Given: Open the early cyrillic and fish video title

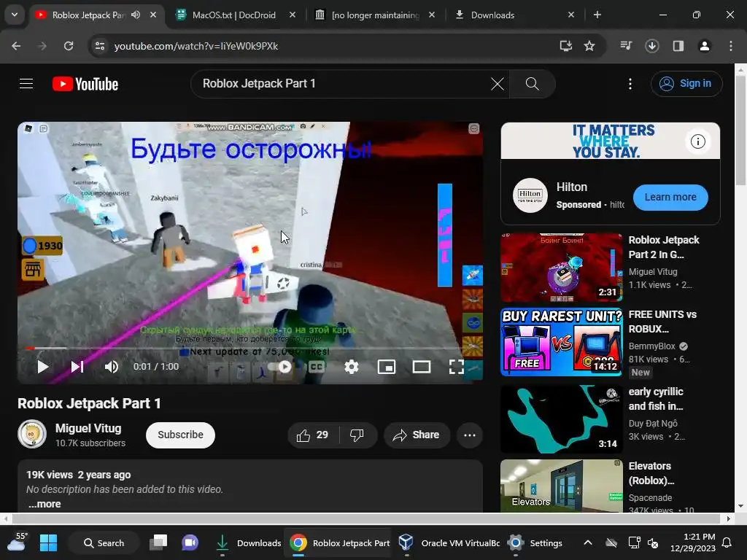Looking at the screenshot, I should click(x=656, y=399).
